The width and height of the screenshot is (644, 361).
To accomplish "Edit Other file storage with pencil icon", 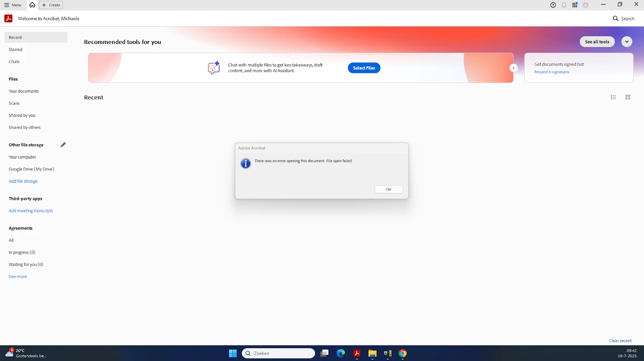I will tap(63, 145).
